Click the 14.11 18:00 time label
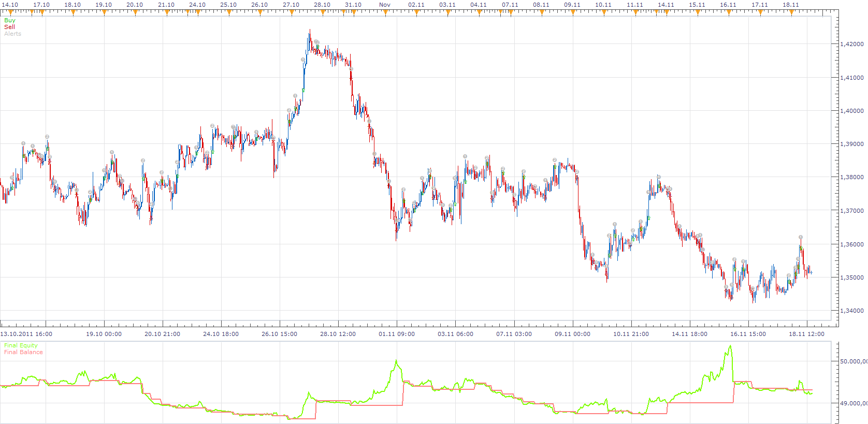Image resolution: width=868 pixels, height=424 pixels. (690, 334)
